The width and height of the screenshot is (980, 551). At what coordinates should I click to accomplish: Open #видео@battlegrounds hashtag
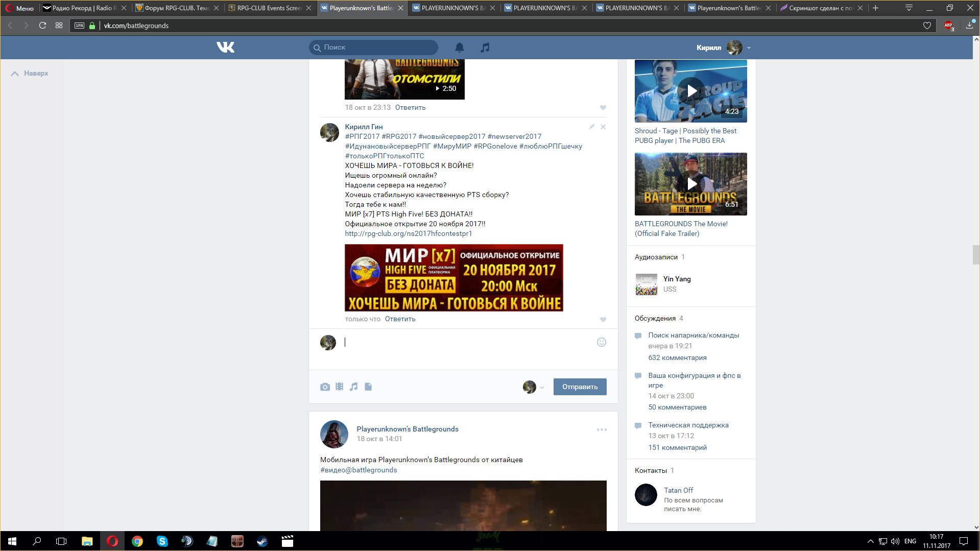point(358,470)
